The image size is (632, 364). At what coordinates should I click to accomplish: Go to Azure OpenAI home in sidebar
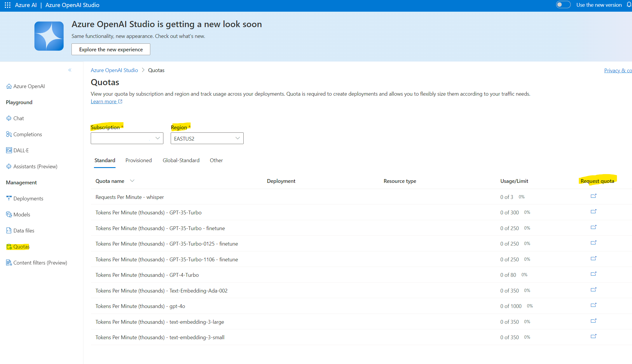point(25,86)
